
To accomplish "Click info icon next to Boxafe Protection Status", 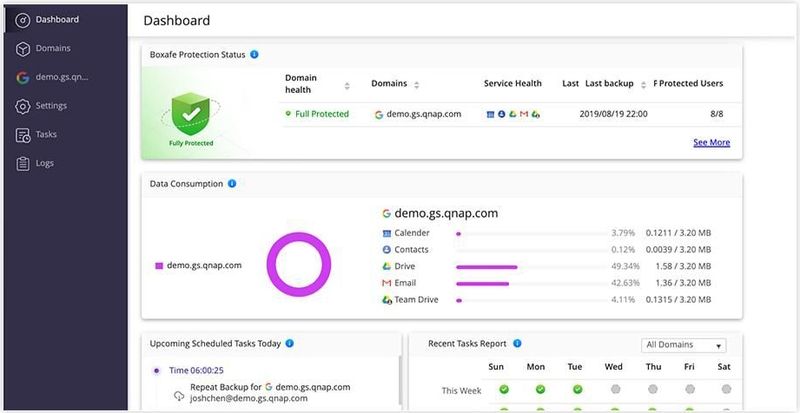I will (254, 54).
